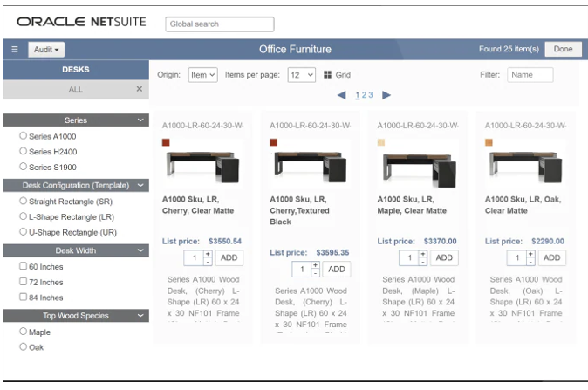The image size is (588, 390).
Task: Go to next page arrow
Action: tap(386, 95)
